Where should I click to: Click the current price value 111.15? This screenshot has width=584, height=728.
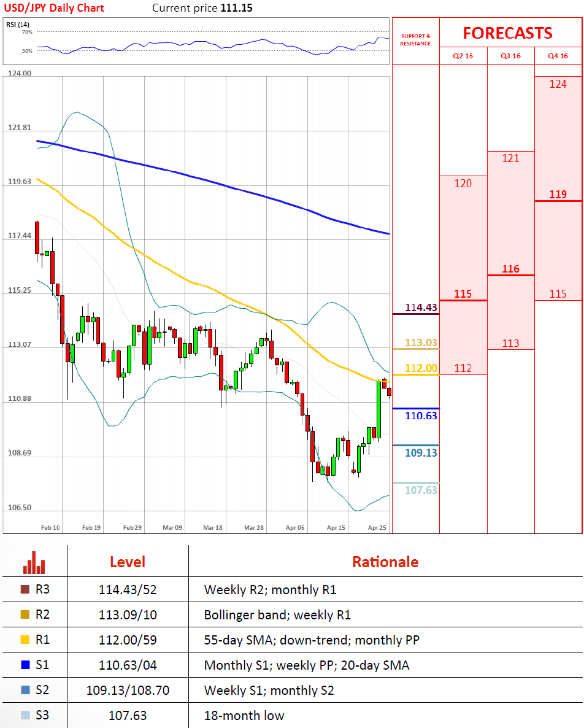(x=237, y=8)
